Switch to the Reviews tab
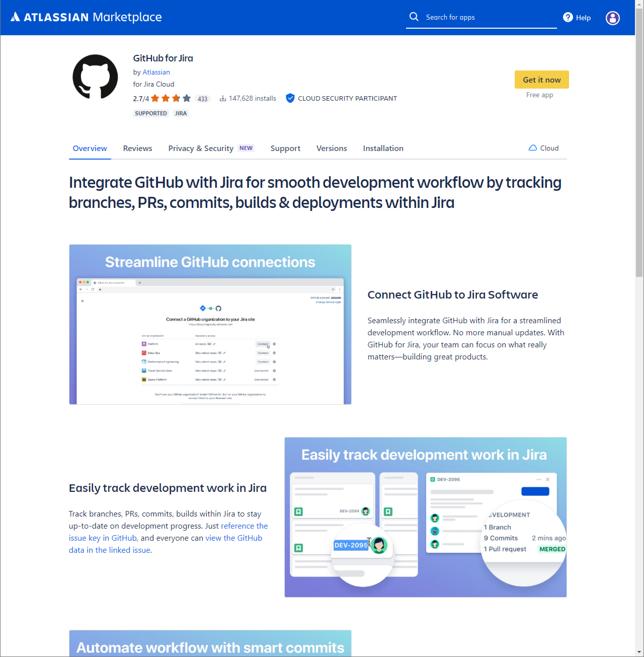Screen dimensions: 644x657 click(x=137, y=148)
